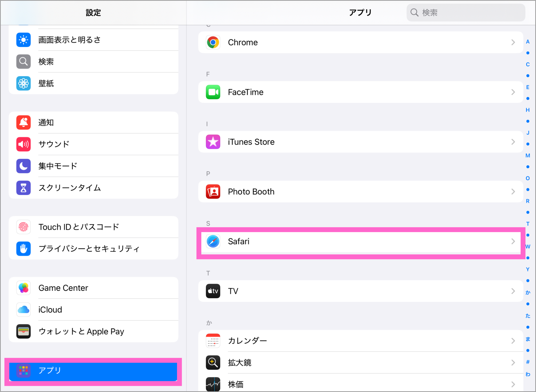Open ウォレットと Apple Pay settings

(93, 331)
